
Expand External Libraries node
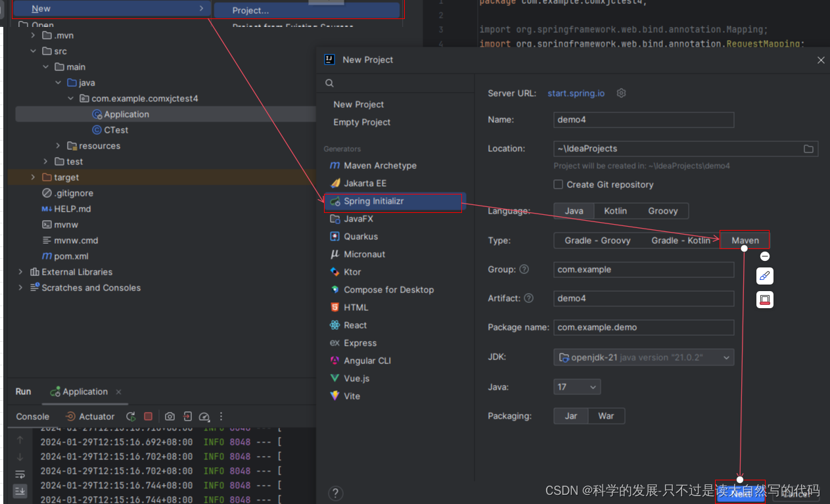21,272
